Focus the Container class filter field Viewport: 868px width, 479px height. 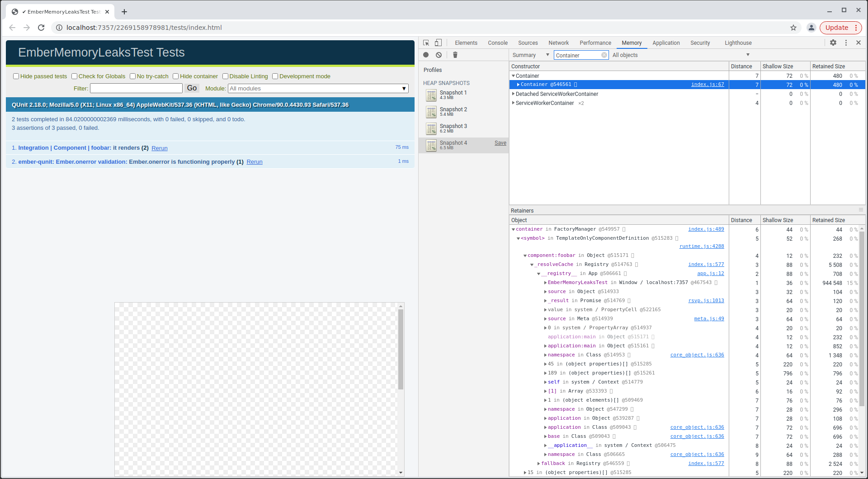pos(577,55)
